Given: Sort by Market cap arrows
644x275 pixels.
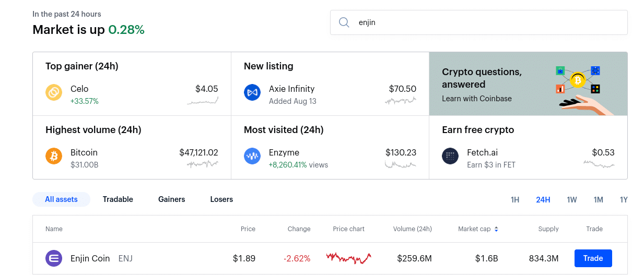Looking at the screenshot, I should pos(496,229).
